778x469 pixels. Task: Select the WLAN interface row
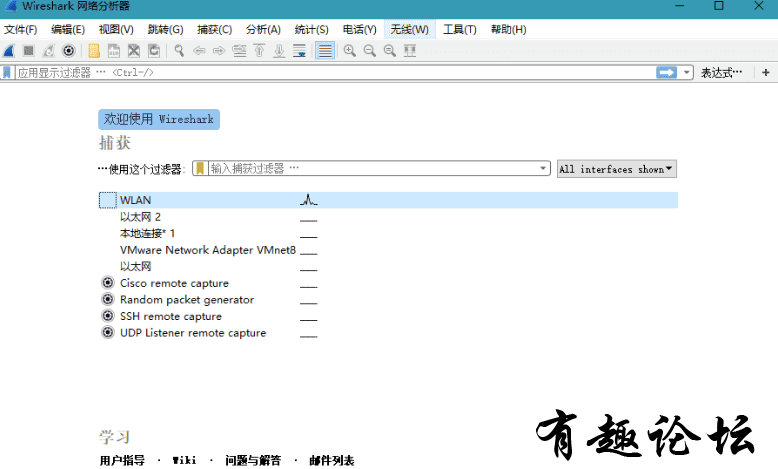point(388,200)
